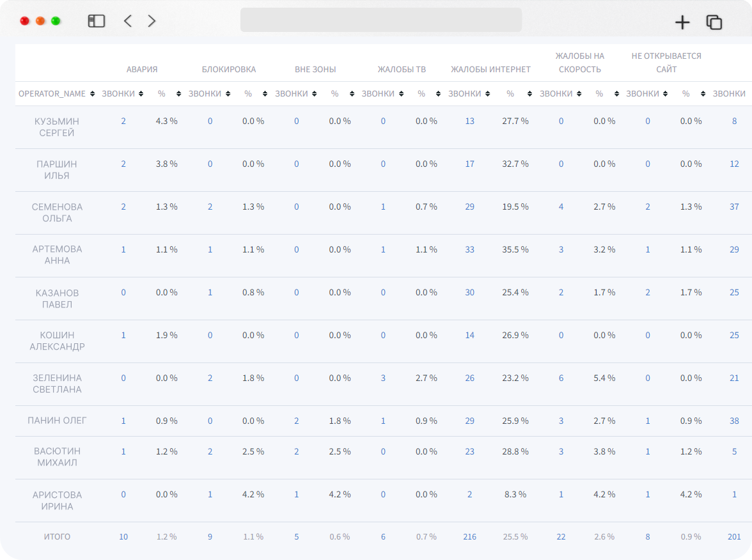Viewport: 752px width, 560px height.
Task: Click the ВНЕ ЗОНЫ group header
Action: coord(315,70)
